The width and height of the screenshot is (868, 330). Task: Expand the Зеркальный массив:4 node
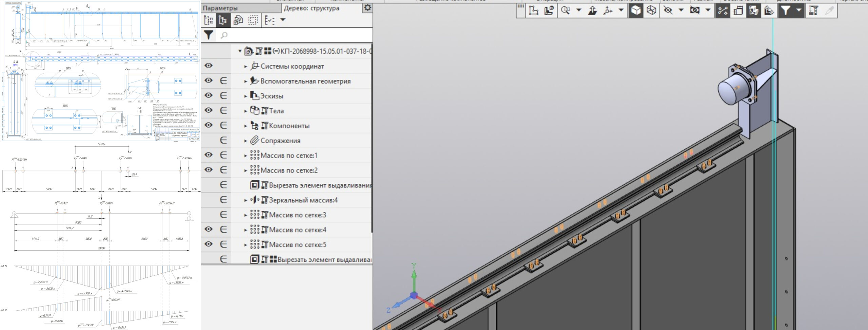(246, 200)
